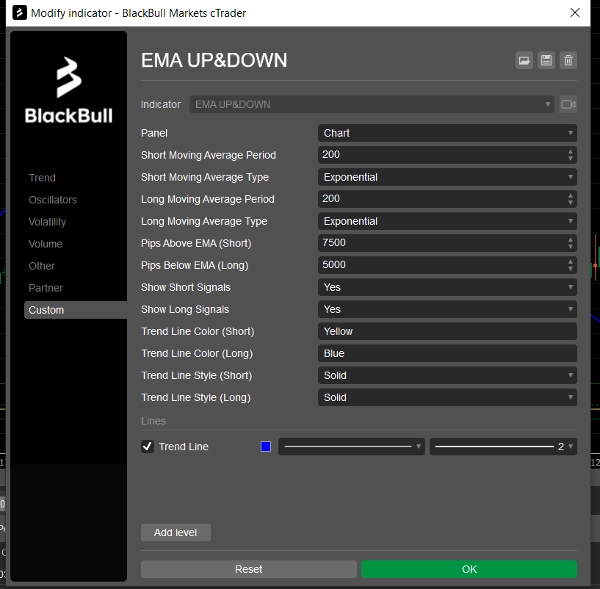This screenshot has width=600, height=589.
Task: Expand the Panel dropdown set to Chart
Action: pos(447,133)
